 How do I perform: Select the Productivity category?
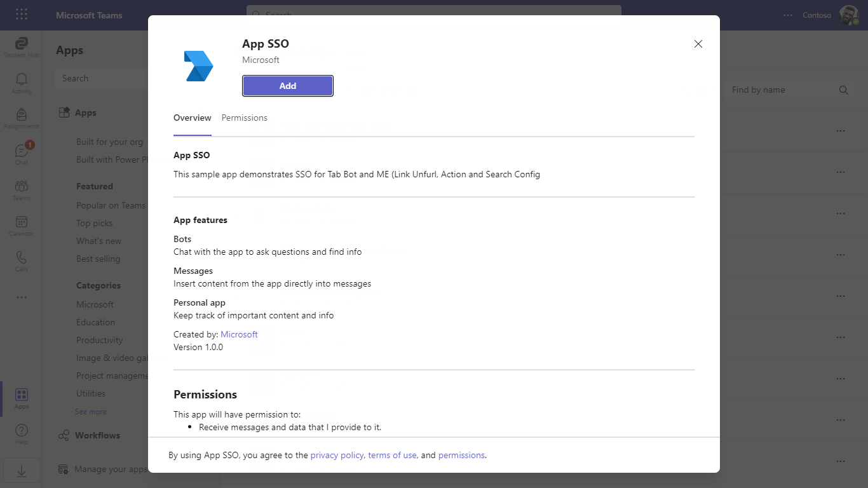tap(100, 340)
